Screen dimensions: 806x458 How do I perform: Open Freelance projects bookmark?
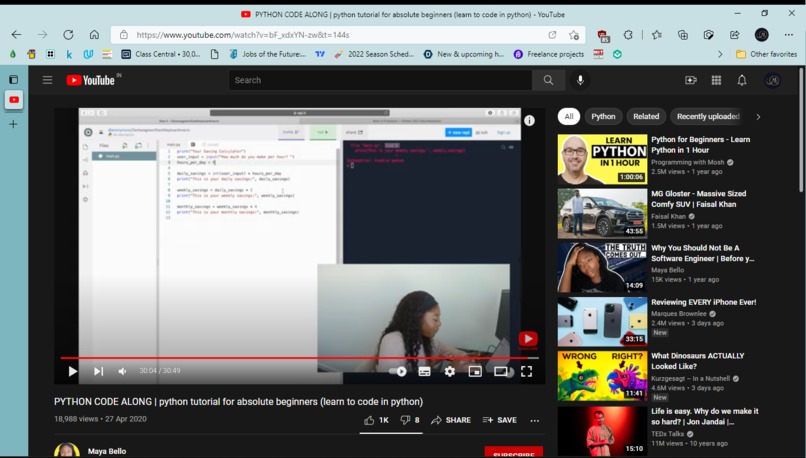[549, 54]
